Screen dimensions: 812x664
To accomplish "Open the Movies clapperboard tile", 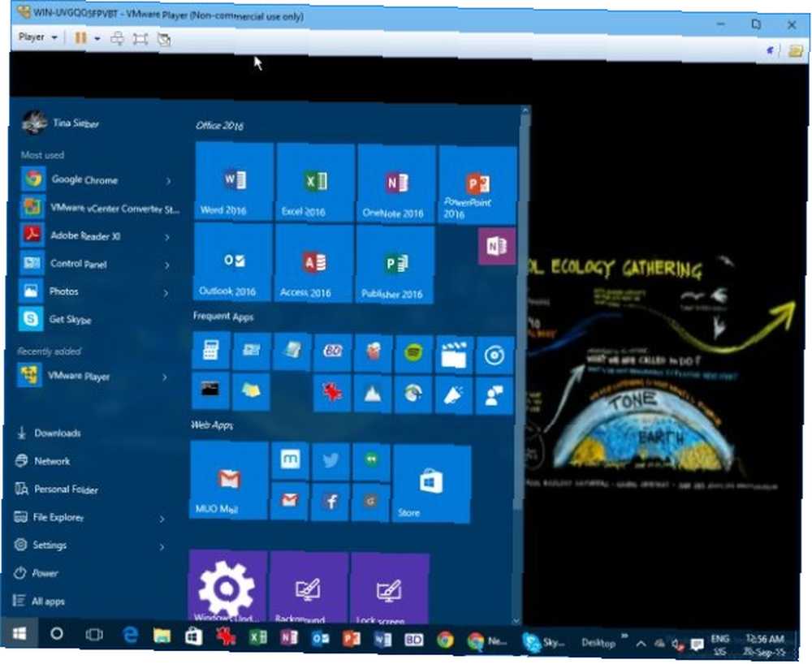I will click(x=454, y=355).
